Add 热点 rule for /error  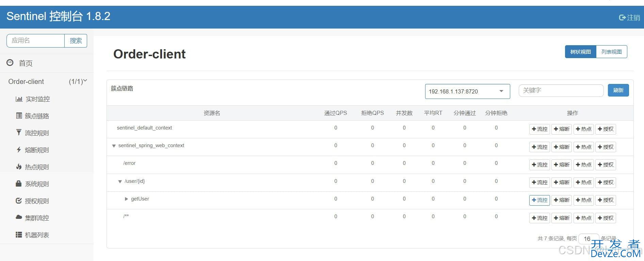(584, 165)
